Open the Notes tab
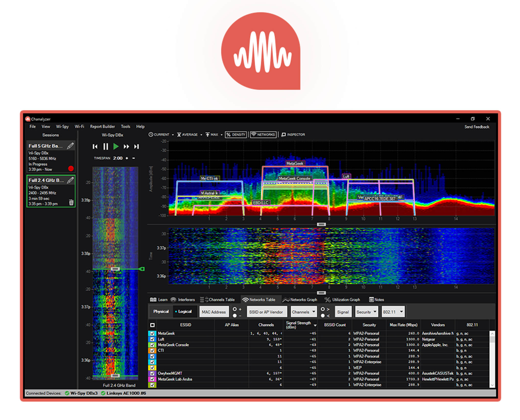Screen dimensions: 520x420 click(376, 300)
